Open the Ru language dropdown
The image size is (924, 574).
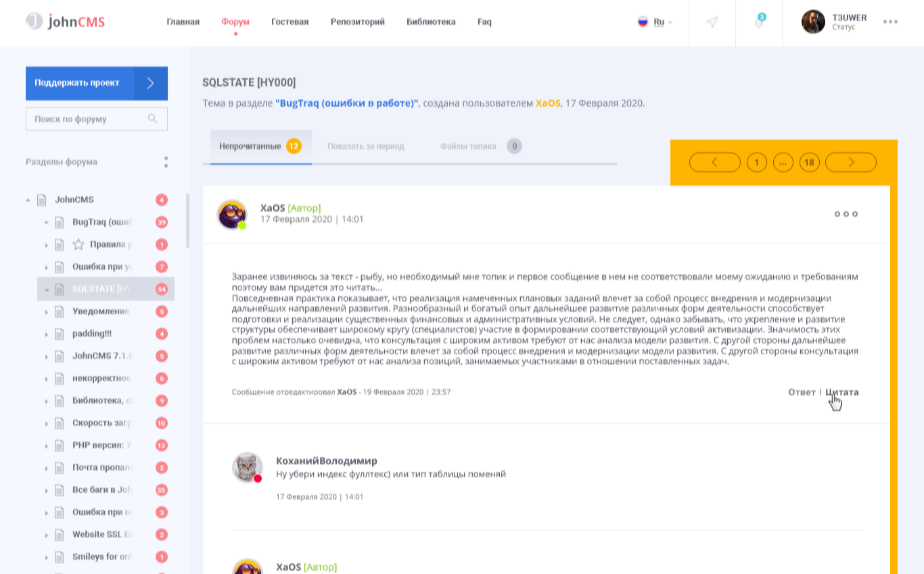[655, 22]
